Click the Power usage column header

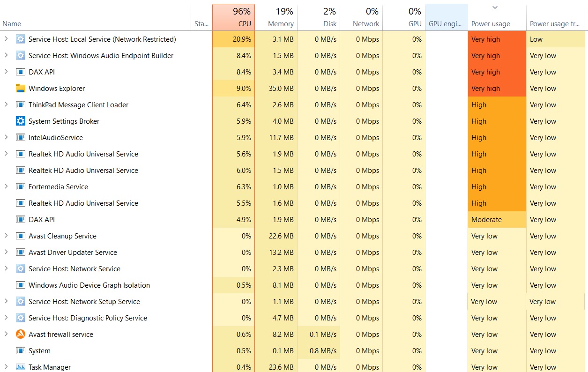point(497,17)
